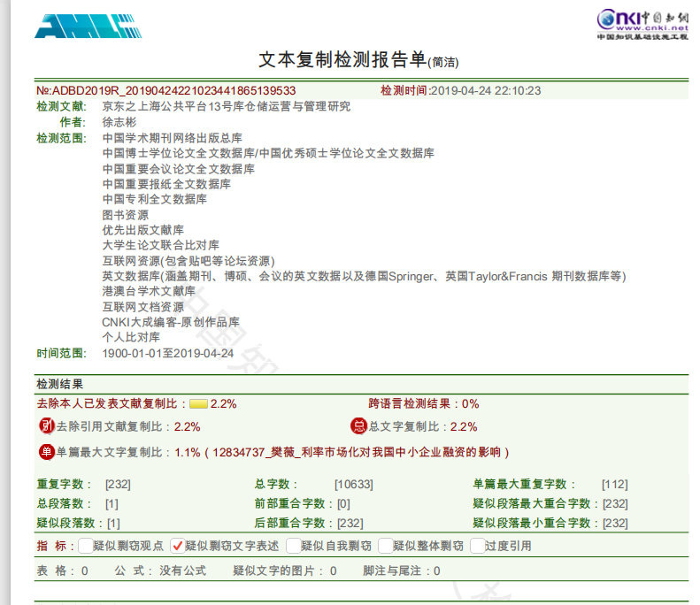Click the report title 文本复制检测报告单

click(x=342, y=60)
